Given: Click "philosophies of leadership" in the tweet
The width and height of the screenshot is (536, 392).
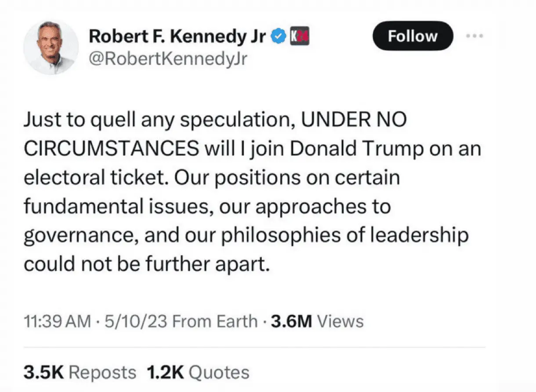Looking at the screenshot, I should tap(344, 235).
